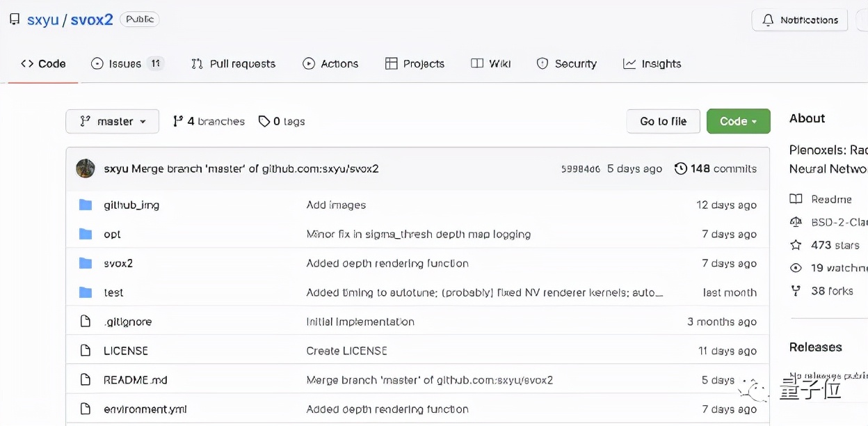Open the github_img folder
Viewport: 868px width, 426px height.
pyautogui.click(x=131, y=205)
